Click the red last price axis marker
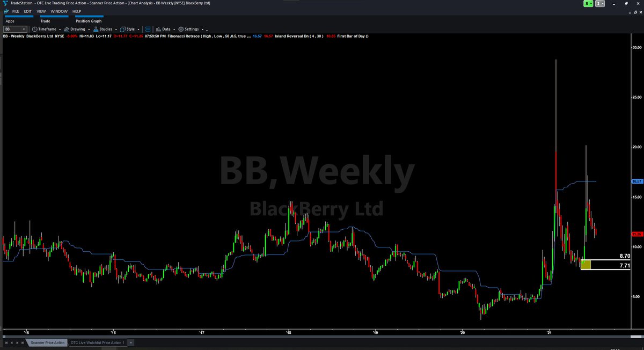This screenshot has height=350, width=644. point(638,234)
